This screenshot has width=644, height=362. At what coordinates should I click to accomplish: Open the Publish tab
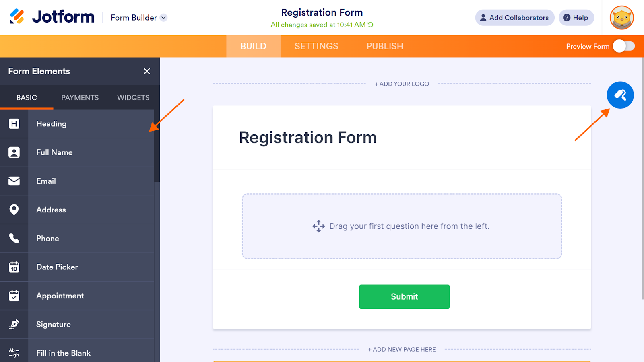(x=385, y=46)
